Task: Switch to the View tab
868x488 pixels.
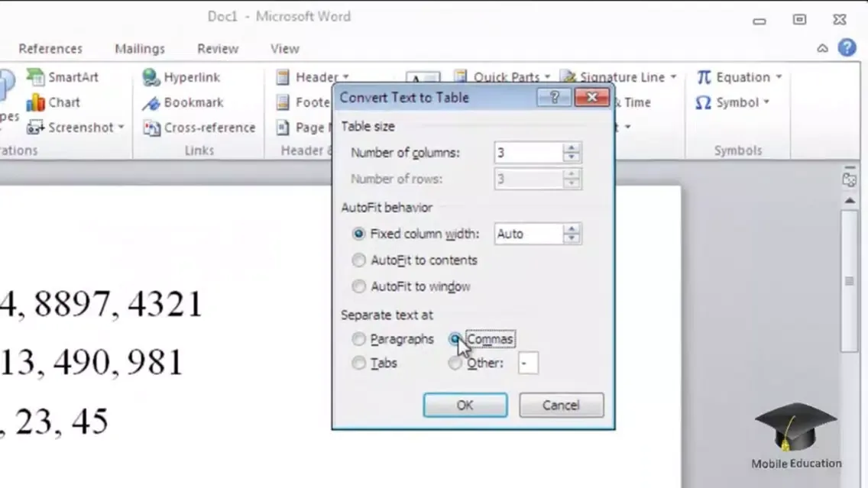Action: (x=284, y=49)
